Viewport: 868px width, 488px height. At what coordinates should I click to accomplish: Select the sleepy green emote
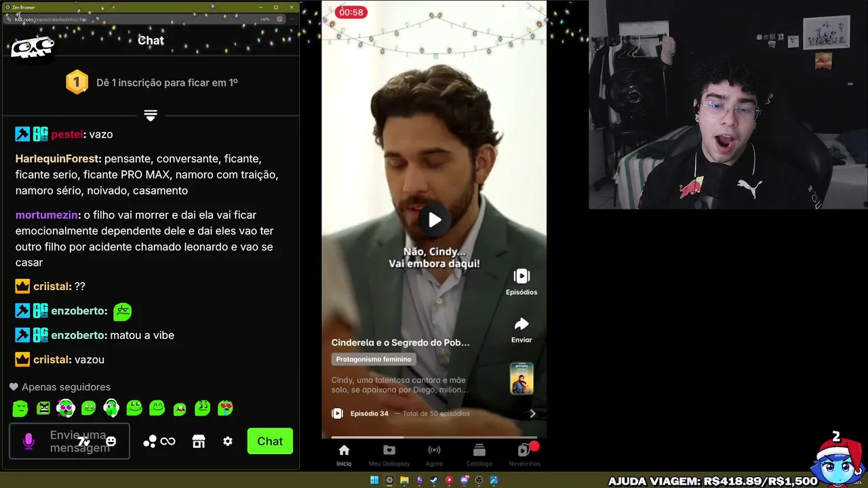(20, 408)
